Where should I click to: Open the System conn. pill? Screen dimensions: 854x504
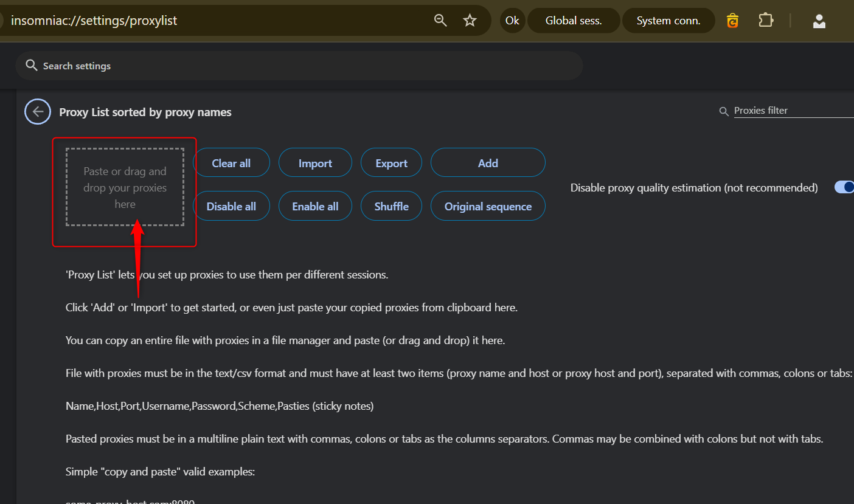pyautogui.click(x=668, y=21)
